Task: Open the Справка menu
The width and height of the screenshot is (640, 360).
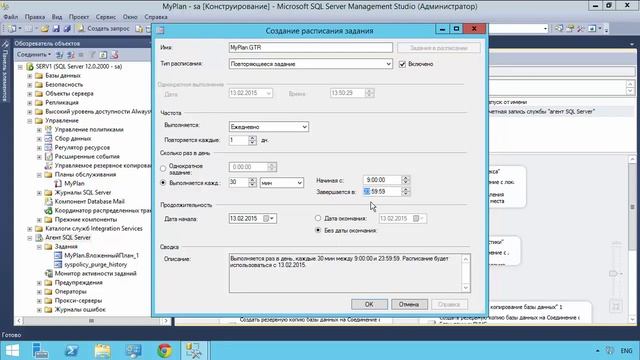Action: [156, 17]
